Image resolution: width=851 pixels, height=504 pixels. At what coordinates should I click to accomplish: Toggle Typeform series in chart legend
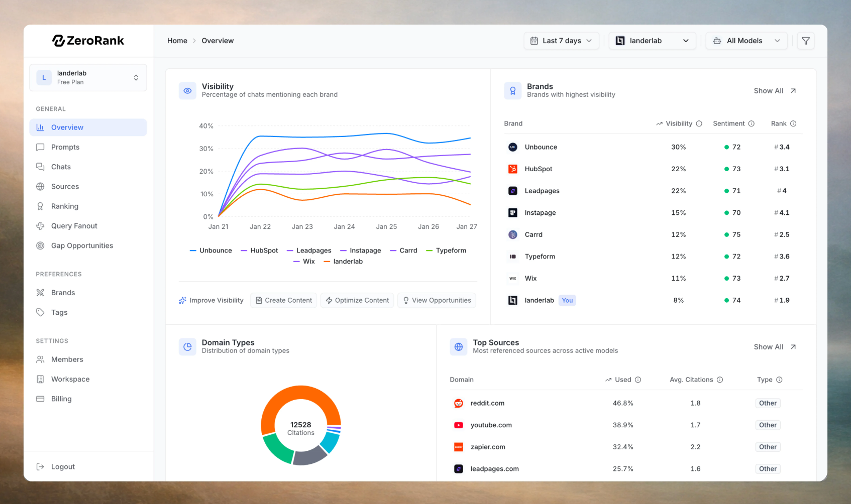pos(446,250)
